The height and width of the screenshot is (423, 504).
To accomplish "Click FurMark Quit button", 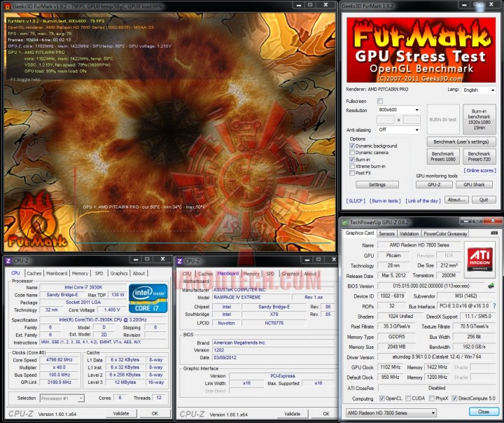I will 484,200.
